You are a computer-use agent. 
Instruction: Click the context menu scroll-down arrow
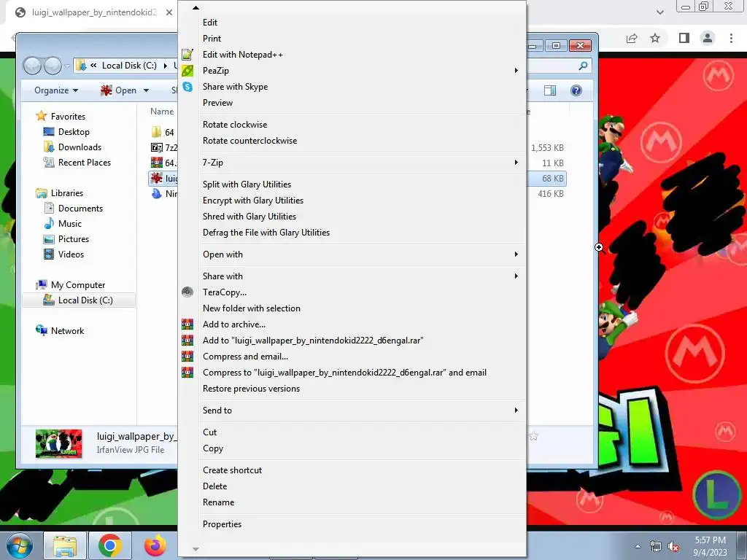[196, 550]
